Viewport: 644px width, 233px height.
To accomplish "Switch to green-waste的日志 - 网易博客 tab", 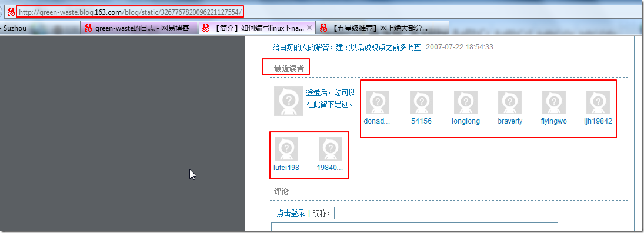I will (x=139, y=28).
